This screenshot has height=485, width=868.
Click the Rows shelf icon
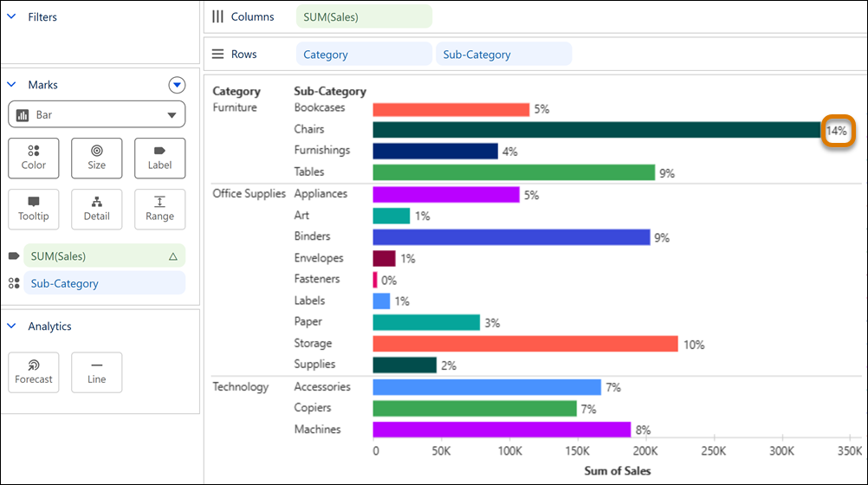(217, 54)
